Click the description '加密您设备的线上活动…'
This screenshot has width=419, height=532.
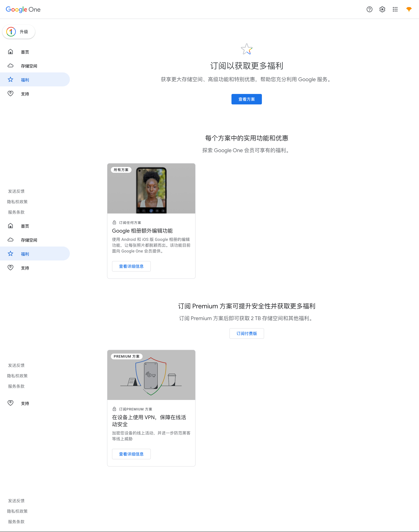[x=151, y=436]
